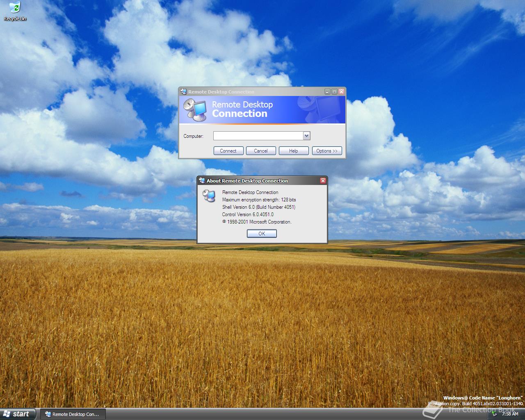Screen dimensions: 525x420
Task: Click the Remote Desktop banner satellite-monitor icon
Action: 195,110
